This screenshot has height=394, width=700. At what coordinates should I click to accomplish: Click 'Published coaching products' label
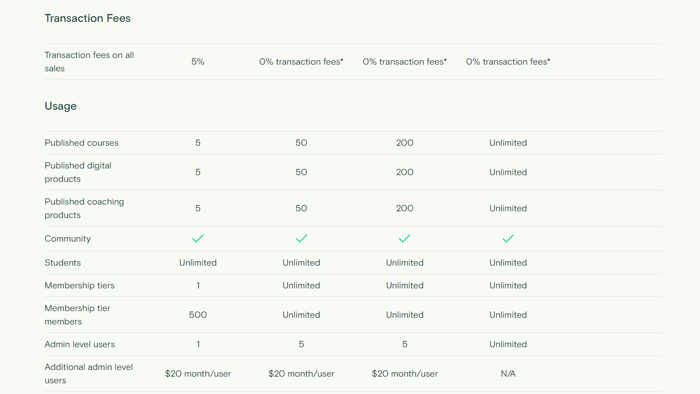coord(84,208)
